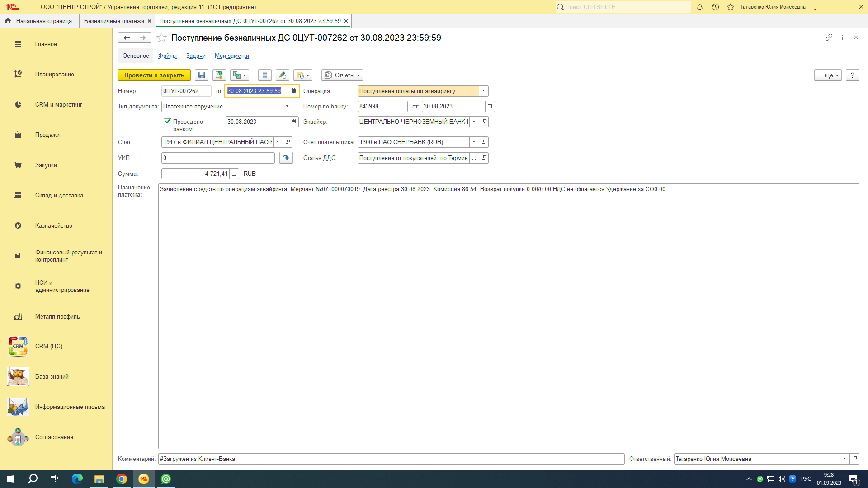The height and width of the screenshot is (488, 868).
Task: Click the pencil-with-clock edit icon
Action: point(283,75)
